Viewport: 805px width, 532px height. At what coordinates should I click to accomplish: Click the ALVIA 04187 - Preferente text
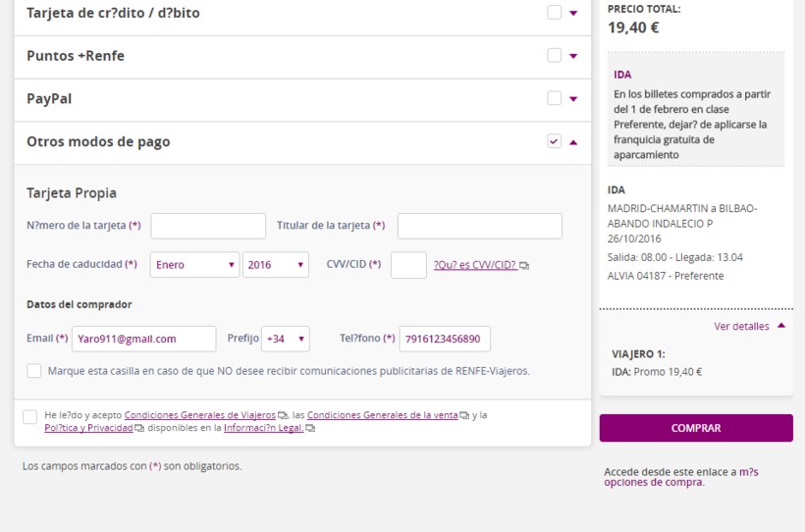666,276
